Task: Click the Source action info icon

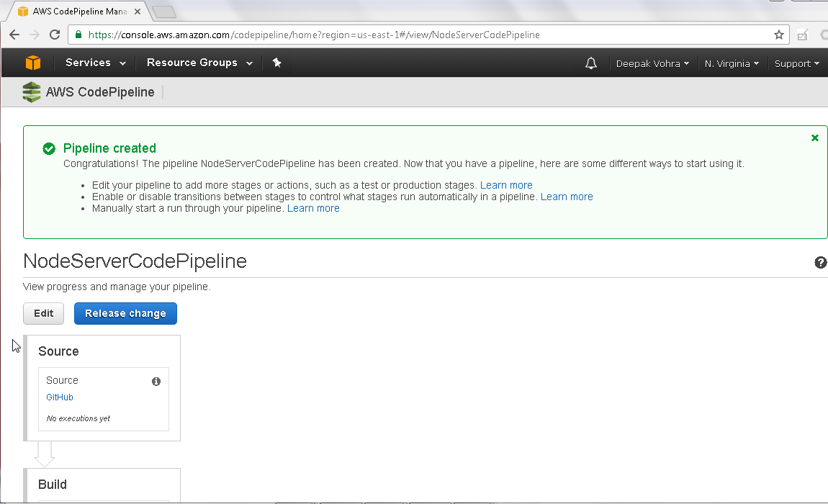Action: click(x=156, y=382)
